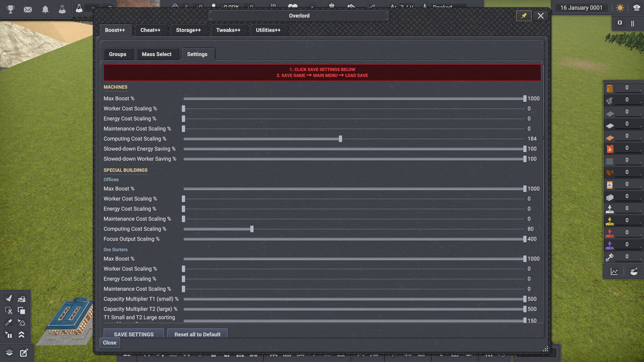
Task: Click the SAVE SETTINGS button
Action: (x=134, y=334)
